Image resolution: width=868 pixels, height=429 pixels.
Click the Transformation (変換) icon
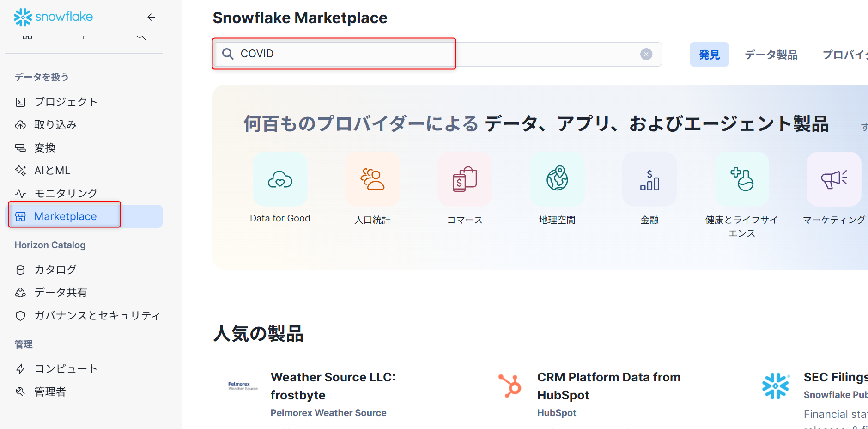click(x=20, y=148)
